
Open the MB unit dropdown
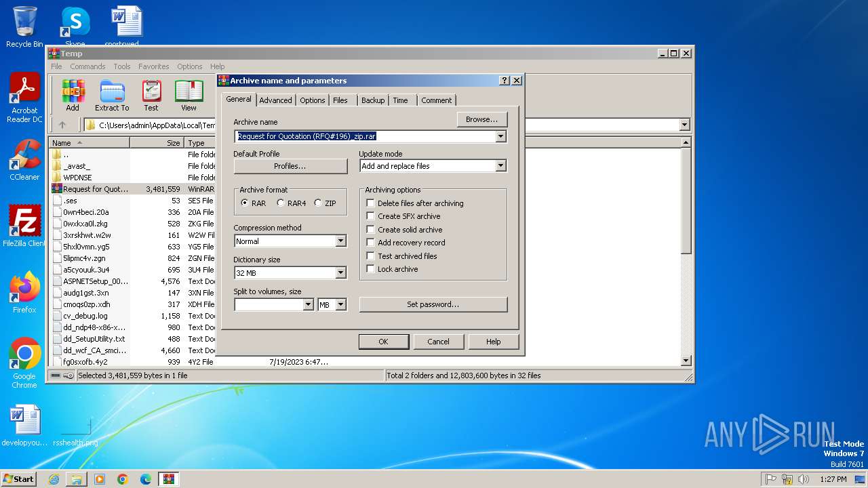tap(340, 305)
